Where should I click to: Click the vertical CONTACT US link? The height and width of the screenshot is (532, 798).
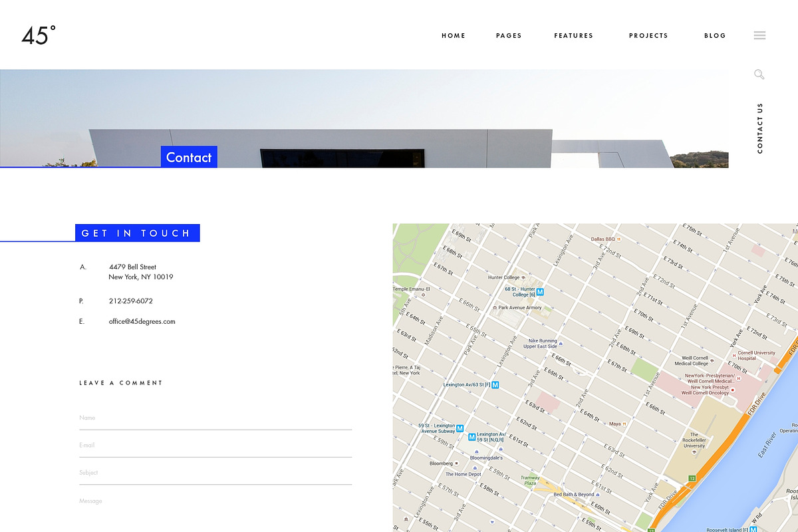(x=760, y=128)
